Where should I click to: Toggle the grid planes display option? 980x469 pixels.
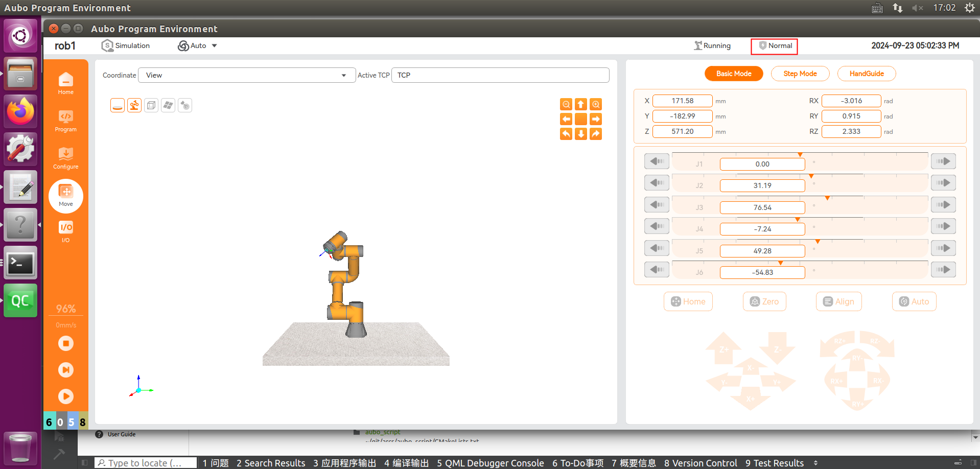[168, 105]
